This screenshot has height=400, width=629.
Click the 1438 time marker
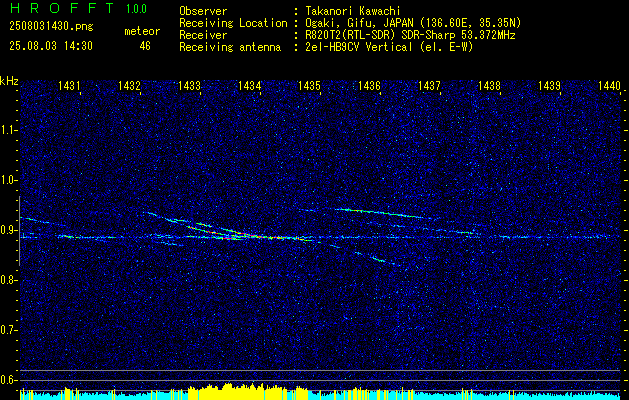point(489,85)
